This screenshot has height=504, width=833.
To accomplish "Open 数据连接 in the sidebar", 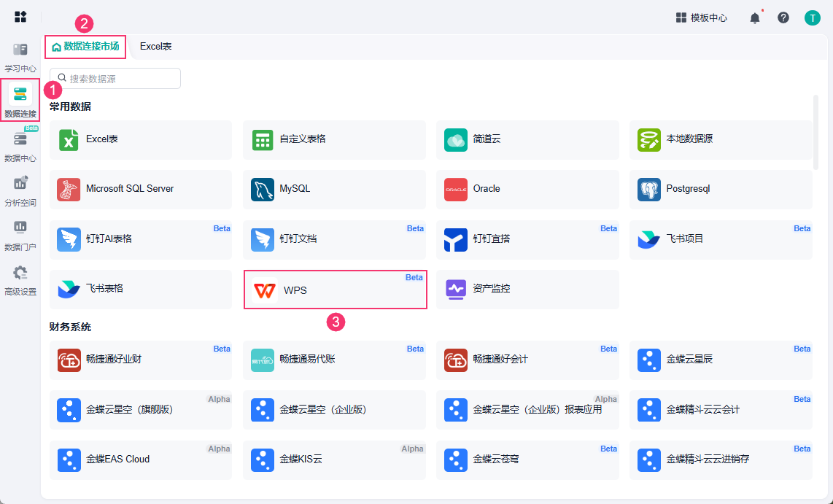I will (x=20, y=101).
